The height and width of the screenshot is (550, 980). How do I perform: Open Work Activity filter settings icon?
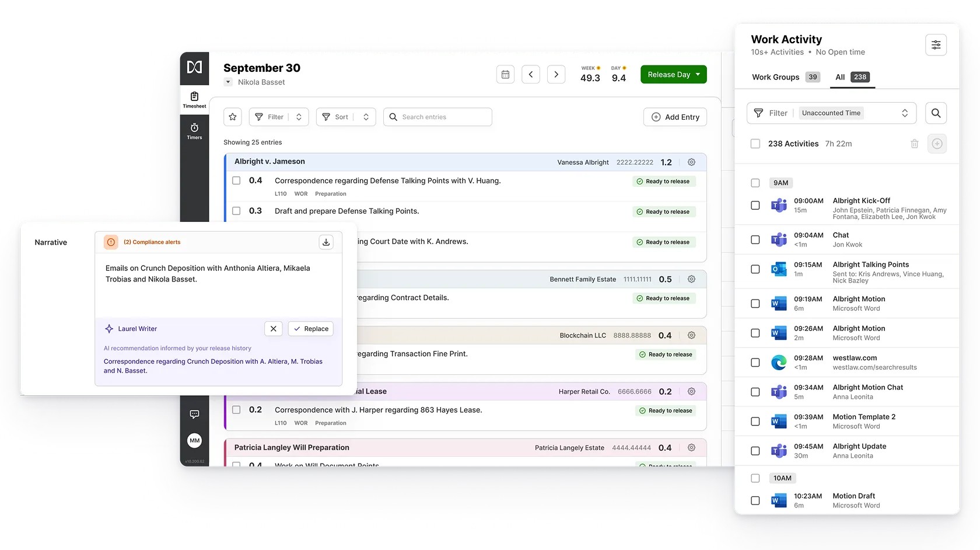click(936, 45)
